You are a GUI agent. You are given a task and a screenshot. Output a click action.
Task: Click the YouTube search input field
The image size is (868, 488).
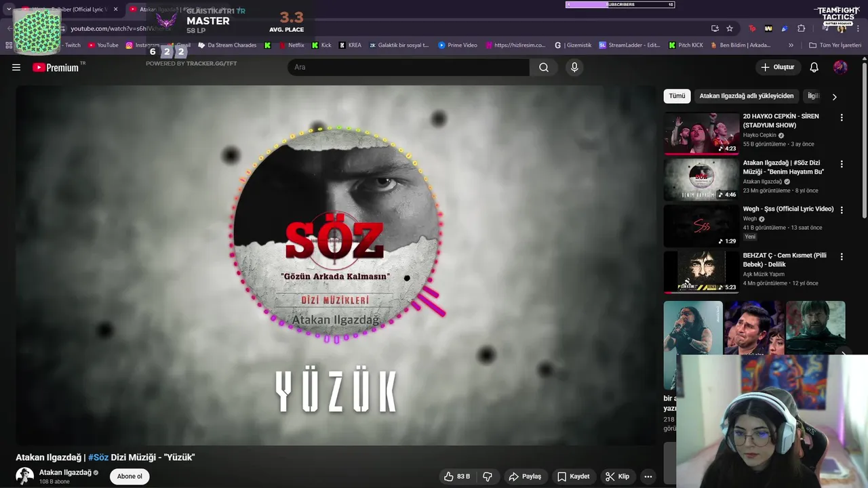point(408,67)
